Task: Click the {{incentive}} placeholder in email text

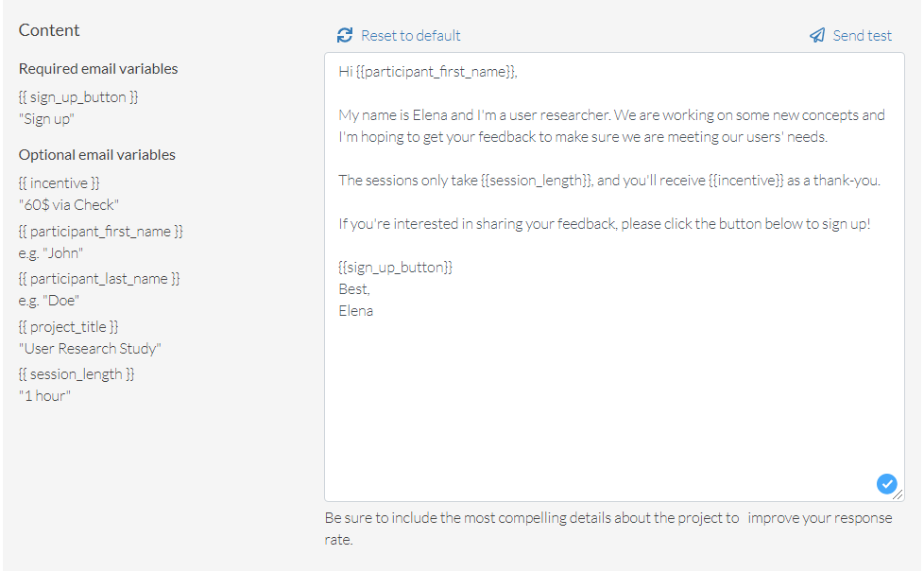Action: (746, 181)
